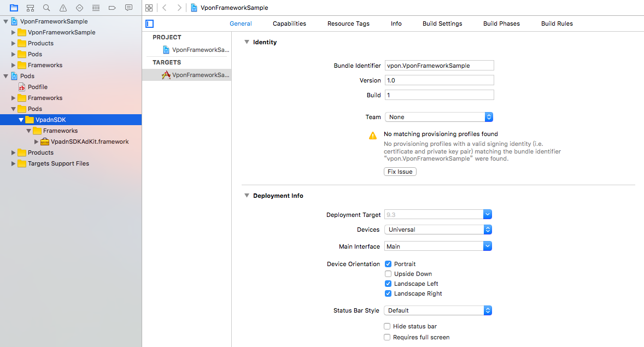Open the Build Rules tab

click(x=557, y=24)
